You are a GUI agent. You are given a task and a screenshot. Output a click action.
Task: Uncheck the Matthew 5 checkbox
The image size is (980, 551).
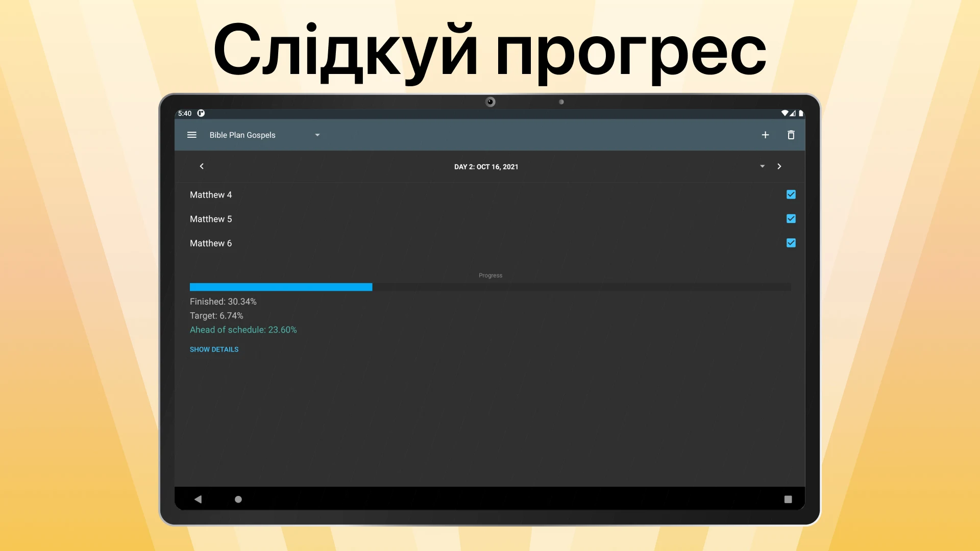click(x=791, y=219)
